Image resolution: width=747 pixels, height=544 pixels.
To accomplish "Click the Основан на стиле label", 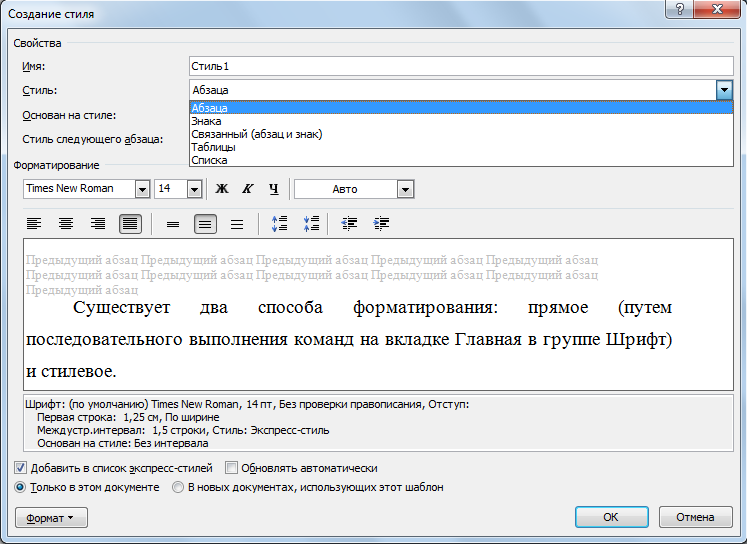I will point(69,115).
